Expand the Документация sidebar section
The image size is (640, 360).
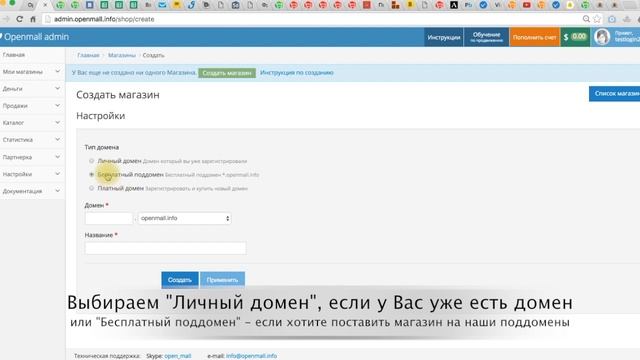(x=32, y=191)
